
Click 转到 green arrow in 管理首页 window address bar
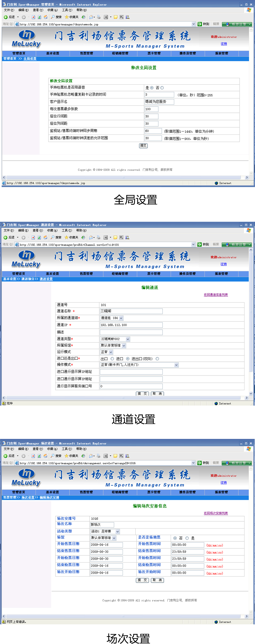coord(200,24)
